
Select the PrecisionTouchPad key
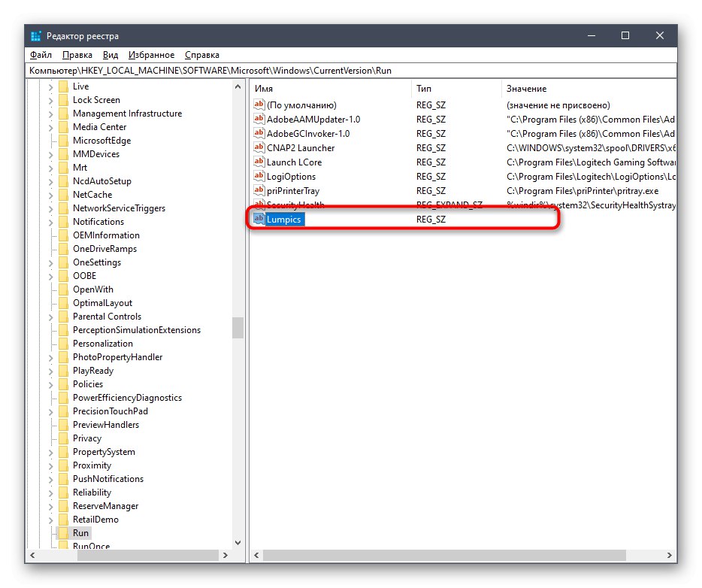tap(110, 411)
